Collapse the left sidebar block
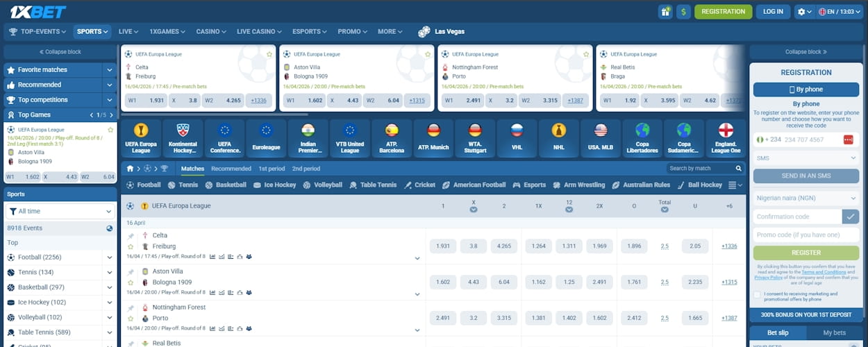 (x=60, y=52)
